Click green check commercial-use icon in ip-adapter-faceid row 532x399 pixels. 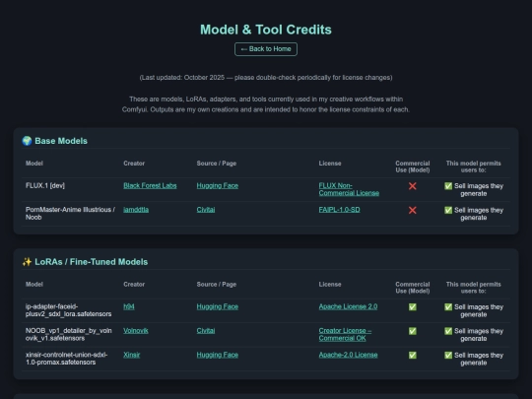413,307
